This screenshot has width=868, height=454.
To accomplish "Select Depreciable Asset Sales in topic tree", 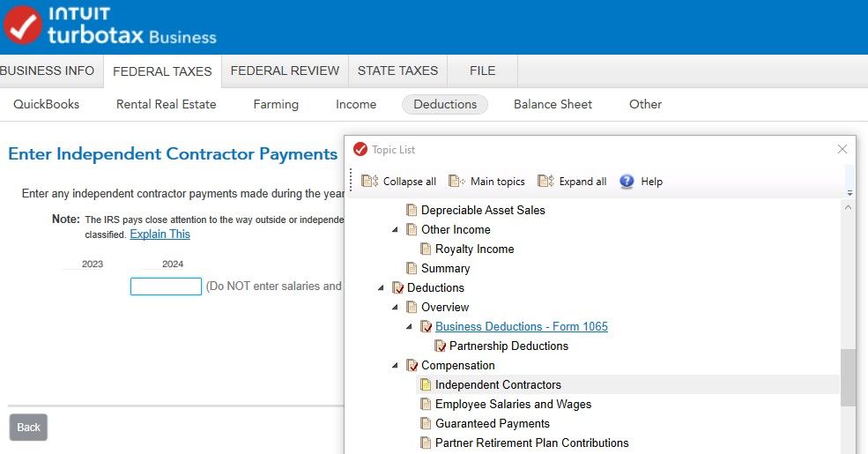I will (483, 211).
